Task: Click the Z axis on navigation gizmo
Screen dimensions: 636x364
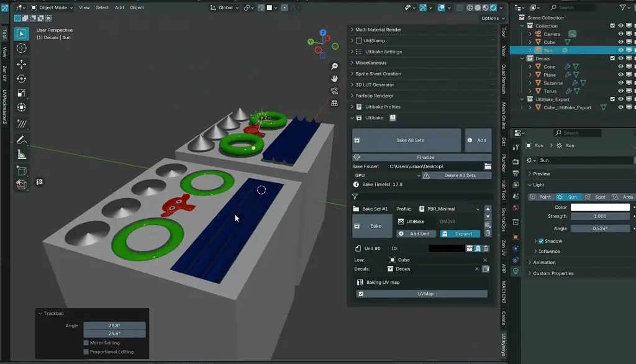Action: tap(323, 32)
